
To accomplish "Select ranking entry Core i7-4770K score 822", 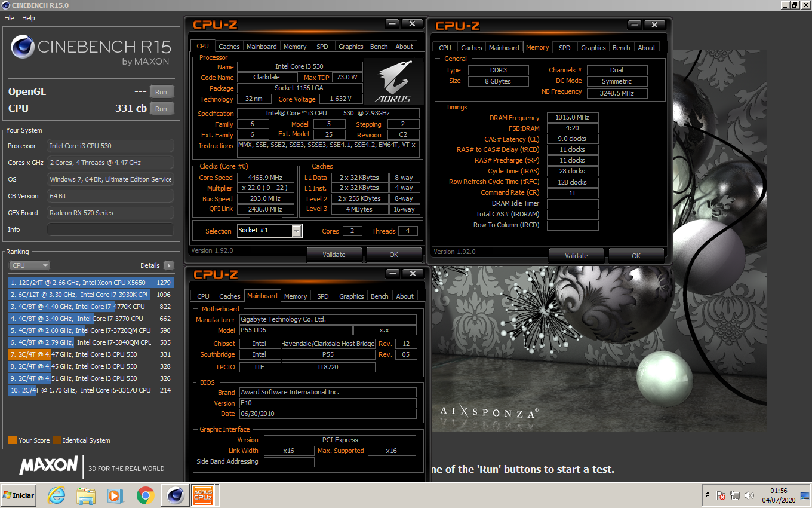I will click(91, 307).
